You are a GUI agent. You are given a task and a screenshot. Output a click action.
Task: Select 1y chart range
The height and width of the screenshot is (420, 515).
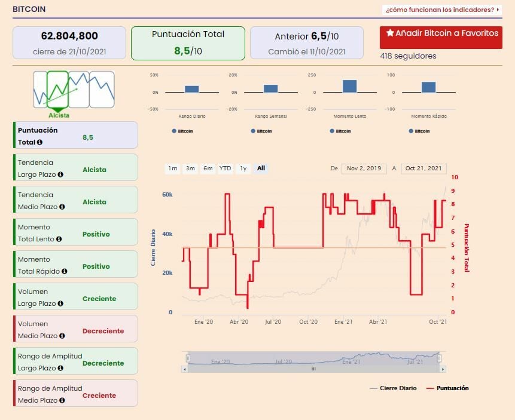click(243, 168)
